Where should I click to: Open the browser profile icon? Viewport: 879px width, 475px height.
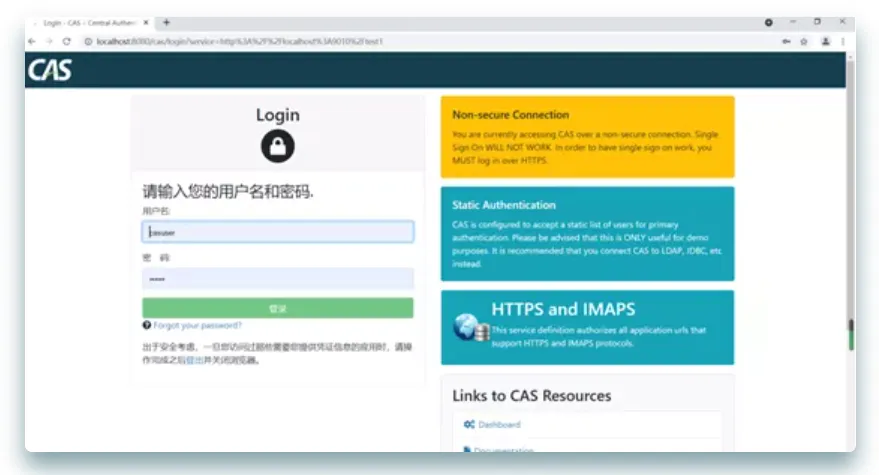click(x=826, y=41)
